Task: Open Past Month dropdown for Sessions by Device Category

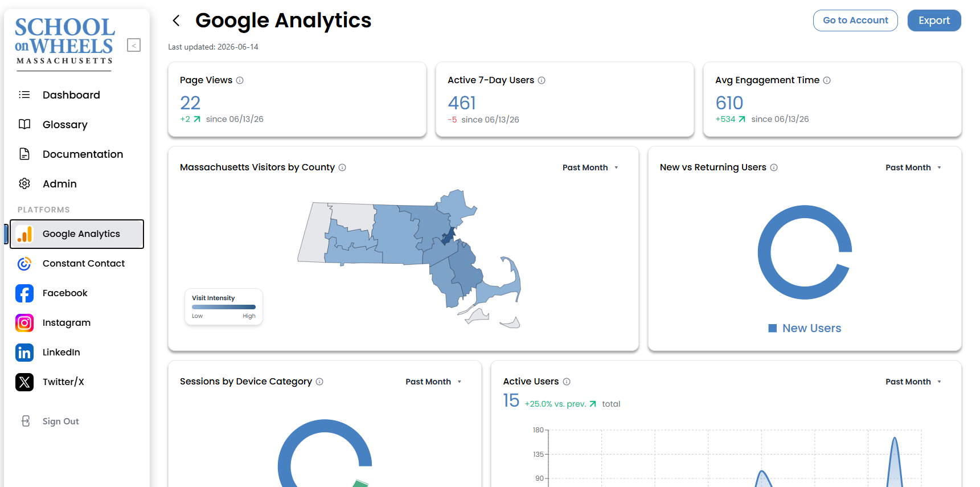Action: click(433, 382)
